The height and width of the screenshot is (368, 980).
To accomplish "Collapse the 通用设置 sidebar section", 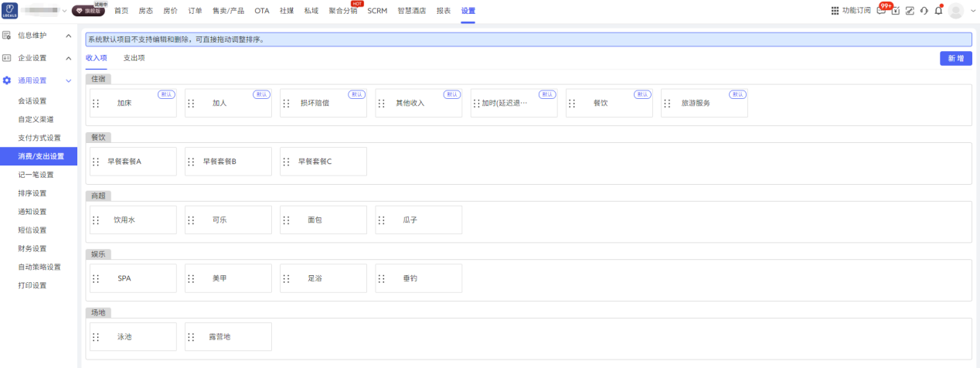I will 39,80.
